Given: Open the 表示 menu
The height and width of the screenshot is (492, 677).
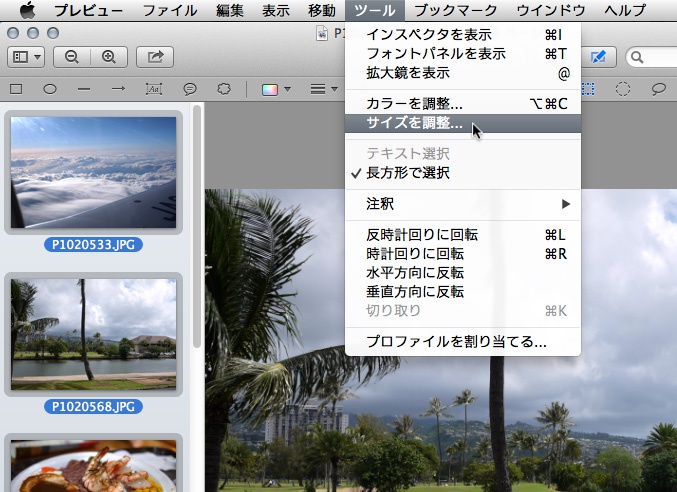Looking at the screenshot, I should point(276,10).
